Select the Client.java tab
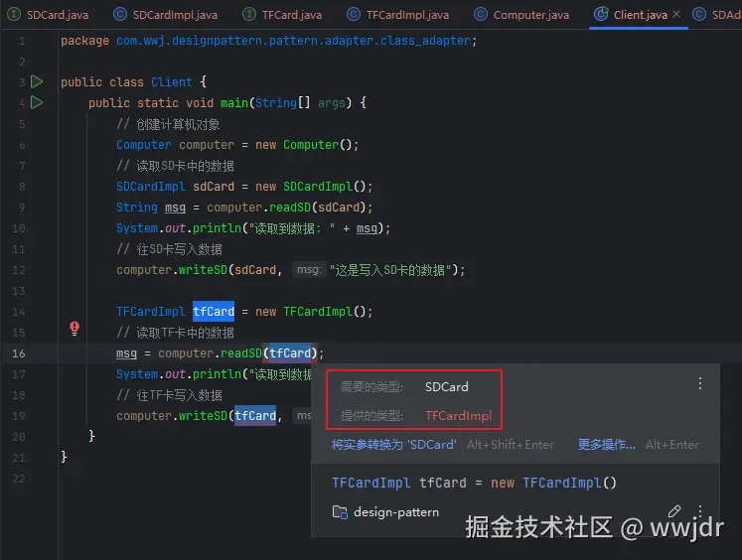The width and height of the screenshot is (742, 560). (x=640, y=15)
